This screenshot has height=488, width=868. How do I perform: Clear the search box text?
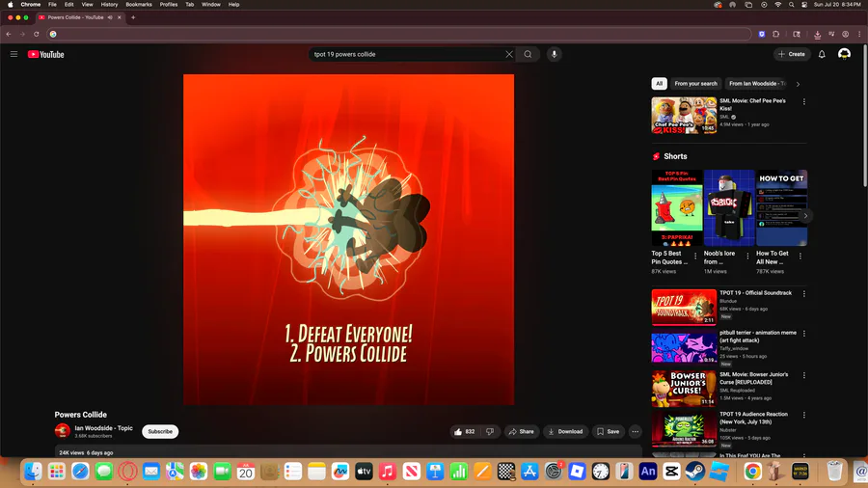point(508,54)
